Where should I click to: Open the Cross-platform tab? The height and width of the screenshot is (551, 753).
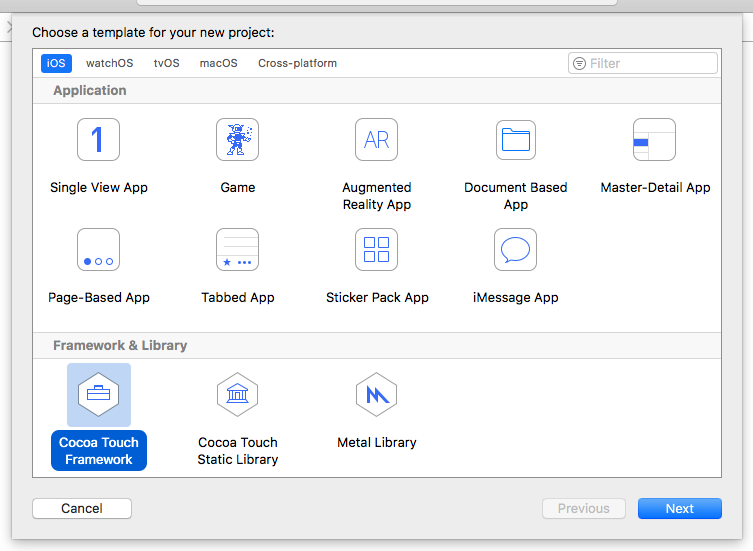(x=297, y=63)
